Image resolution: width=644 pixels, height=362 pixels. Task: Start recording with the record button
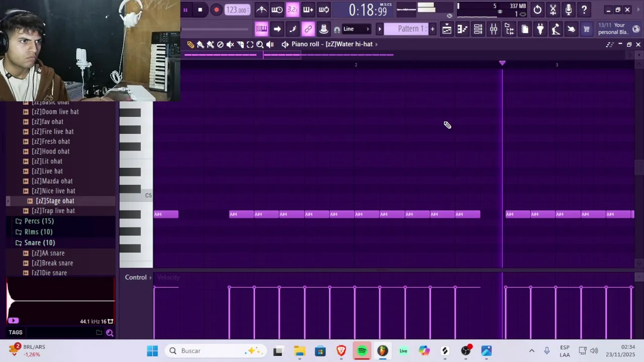[216, 10]
